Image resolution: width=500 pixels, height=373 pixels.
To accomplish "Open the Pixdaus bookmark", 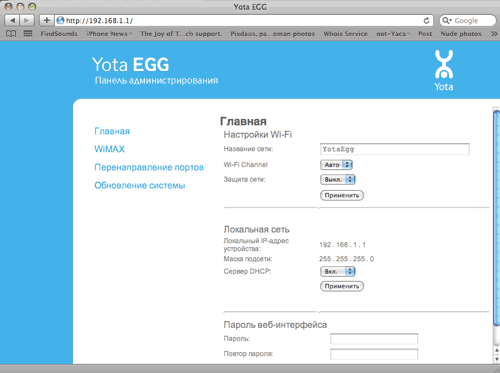I will click(272, 34).
